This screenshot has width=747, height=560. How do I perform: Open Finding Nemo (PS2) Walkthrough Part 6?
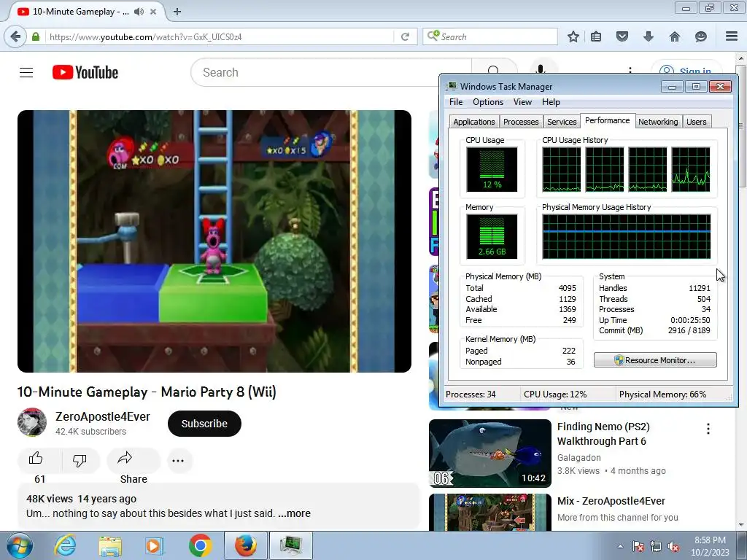click(603, 434)
